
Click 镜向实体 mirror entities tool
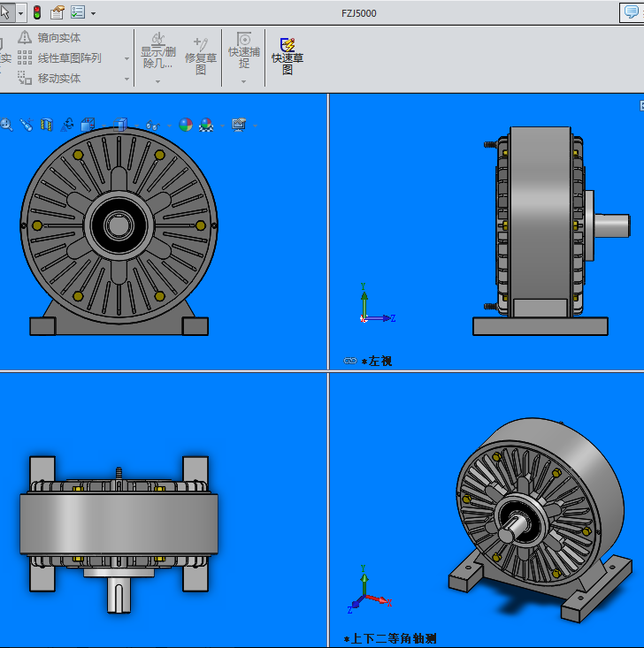click(x=50, y=38)
